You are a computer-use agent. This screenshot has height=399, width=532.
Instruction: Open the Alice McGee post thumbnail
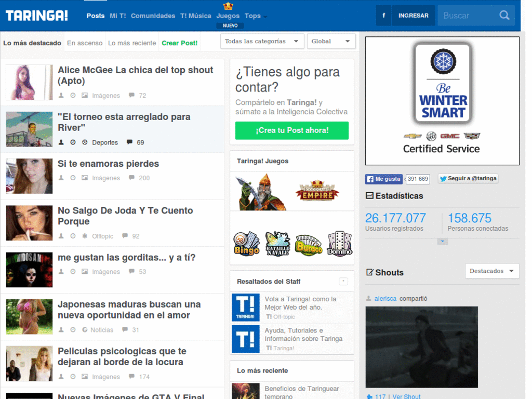tap(29, 82)
